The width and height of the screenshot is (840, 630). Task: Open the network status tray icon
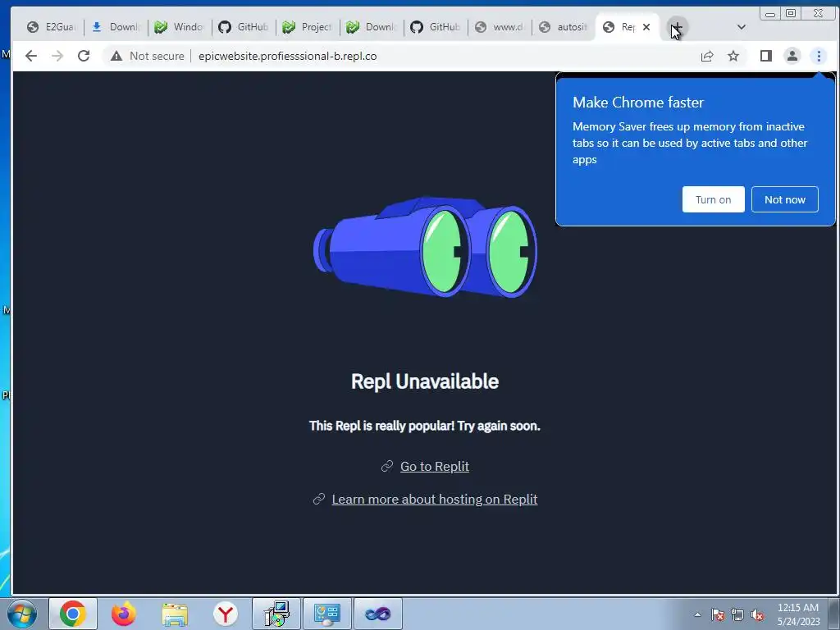pos(737,614)
